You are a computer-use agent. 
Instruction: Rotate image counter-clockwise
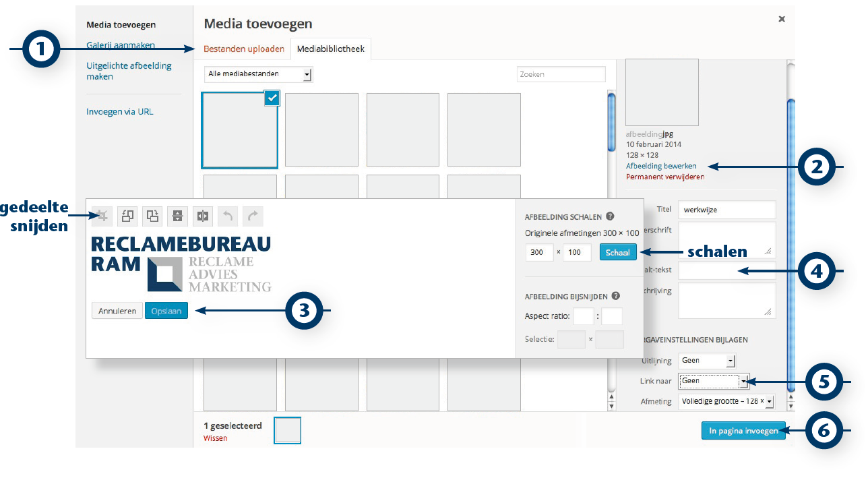point(127,216)
